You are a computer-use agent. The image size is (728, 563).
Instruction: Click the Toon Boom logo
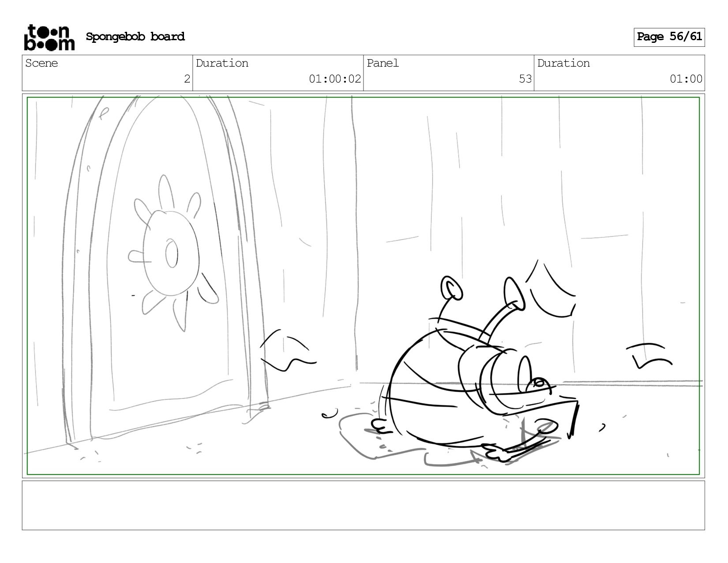click(49, 38)
